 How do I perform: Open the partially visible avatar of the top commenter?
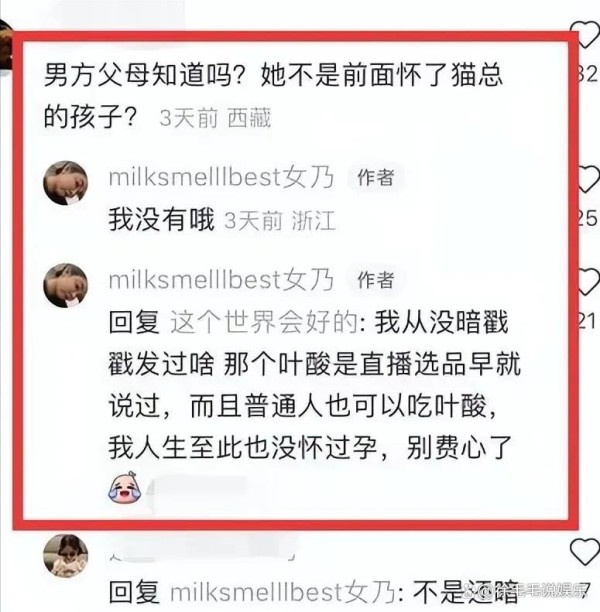coord(6,45)
